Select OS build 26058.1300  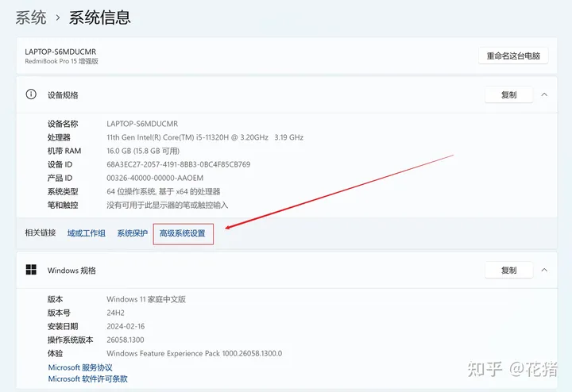[126, 340]
